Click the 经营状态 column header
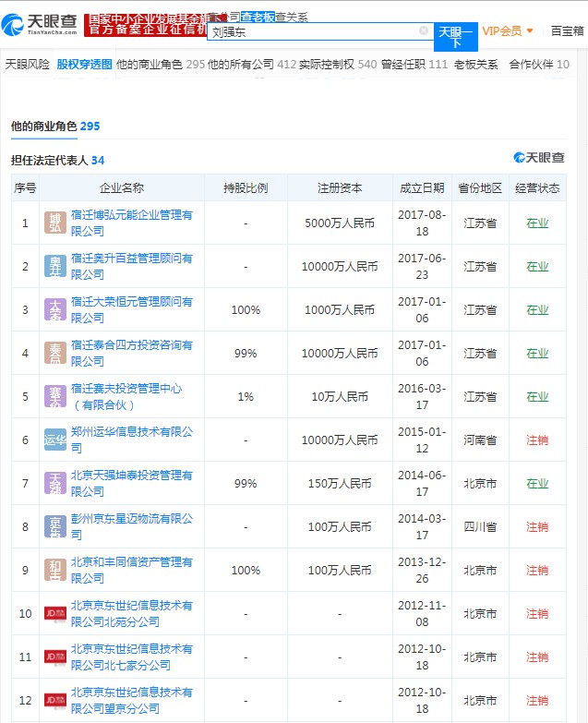 pyautogui.click(x=537, y=187)
